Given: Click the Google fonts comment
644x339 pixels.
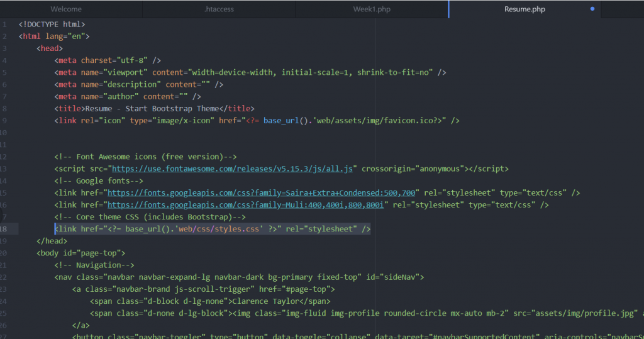Looking at the screenshot, I should pos(99,181).
